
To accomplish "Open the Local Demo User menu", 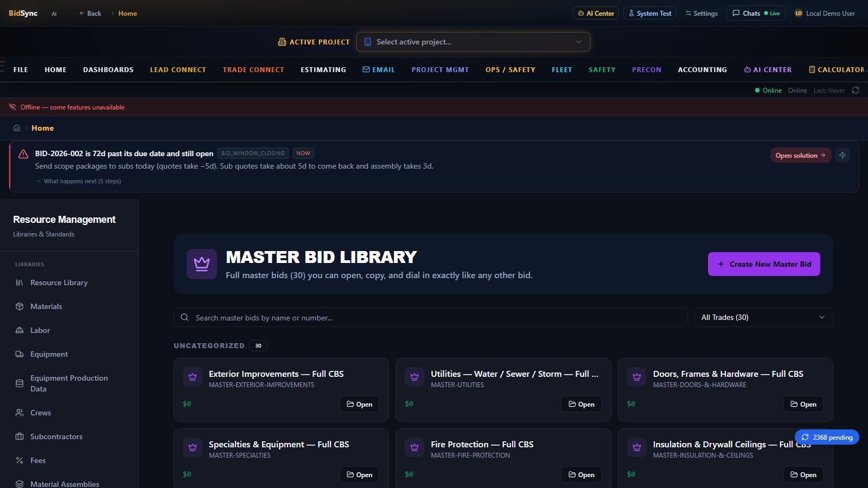I will click(825, 13).
